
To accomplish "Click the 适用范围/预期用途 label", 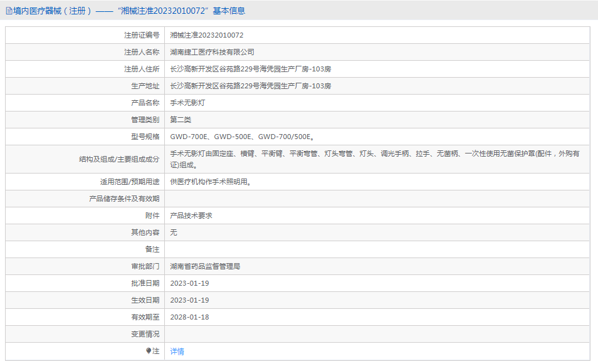I will click(x=130, y=182).
